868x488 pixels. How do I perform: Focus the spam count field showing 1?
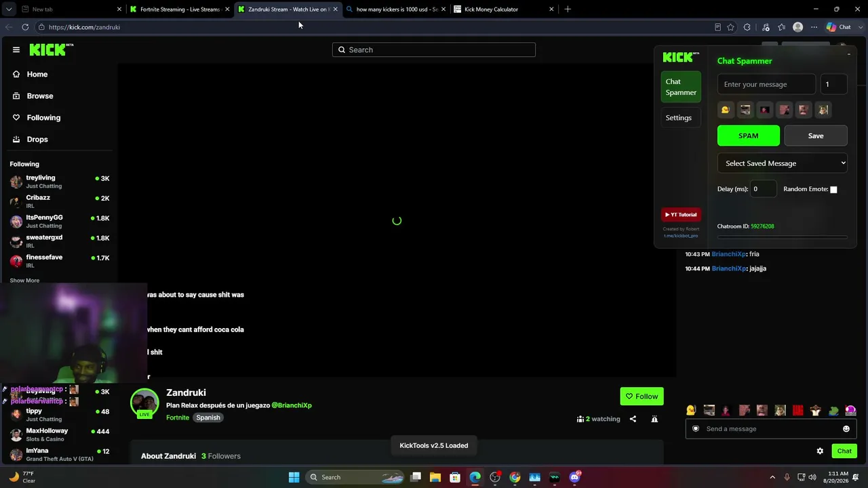pyautogui.click(x=833, y=85)
